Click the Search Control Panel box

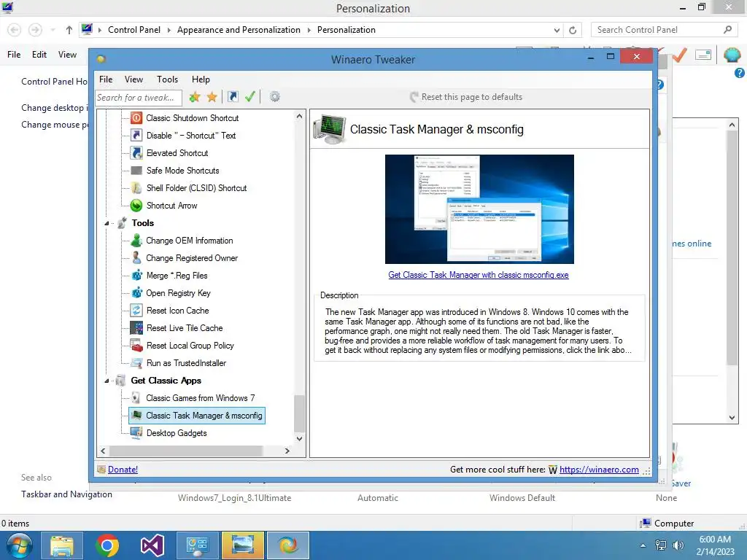point(664,30)
